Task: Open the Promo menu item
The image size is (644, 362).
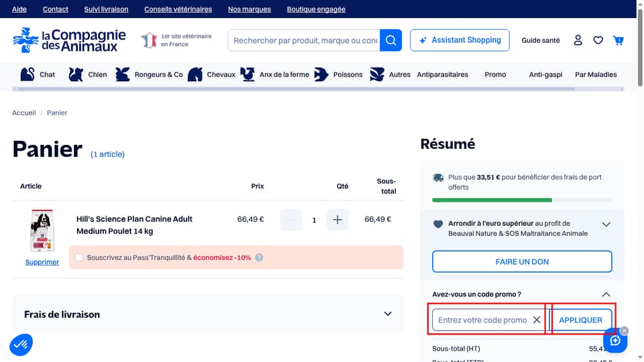Action: [495, 74]
